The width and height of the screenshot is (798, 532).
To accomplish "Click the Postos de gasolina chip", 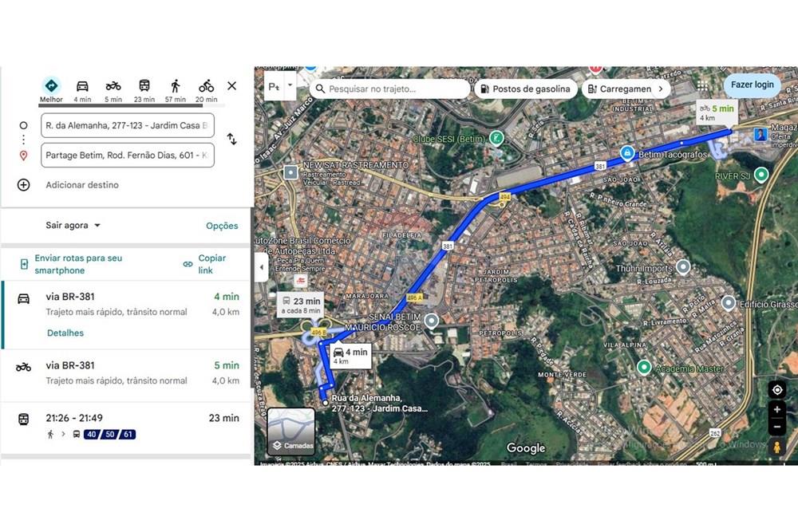I will pyautogui.click(x=526, y=89).
